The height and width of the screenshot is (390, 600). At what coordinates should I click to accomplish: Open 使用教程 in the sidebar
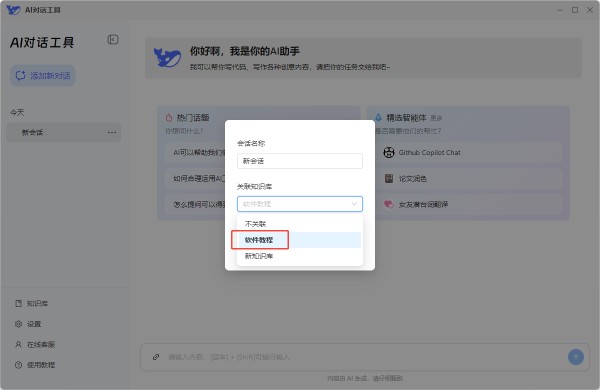pyautogui.click(x=35, y=365)
